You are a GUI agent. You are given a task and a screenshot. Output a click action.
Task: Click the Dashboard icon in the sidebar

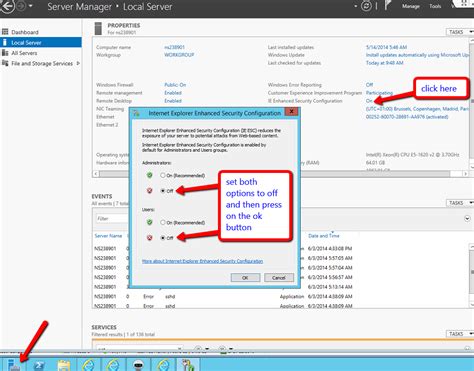click(x=5, y=32)
